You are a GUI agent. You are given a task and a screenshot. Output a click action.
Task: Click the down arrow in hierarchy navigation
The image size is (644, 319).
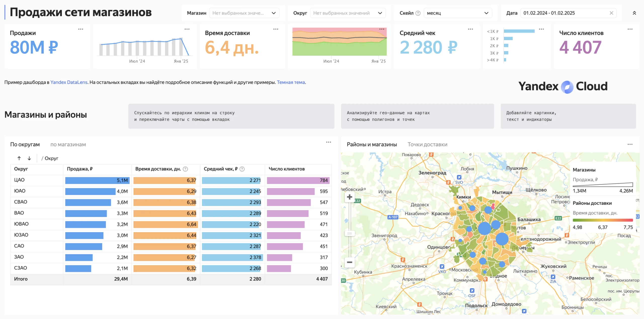[x=29, y=158]
